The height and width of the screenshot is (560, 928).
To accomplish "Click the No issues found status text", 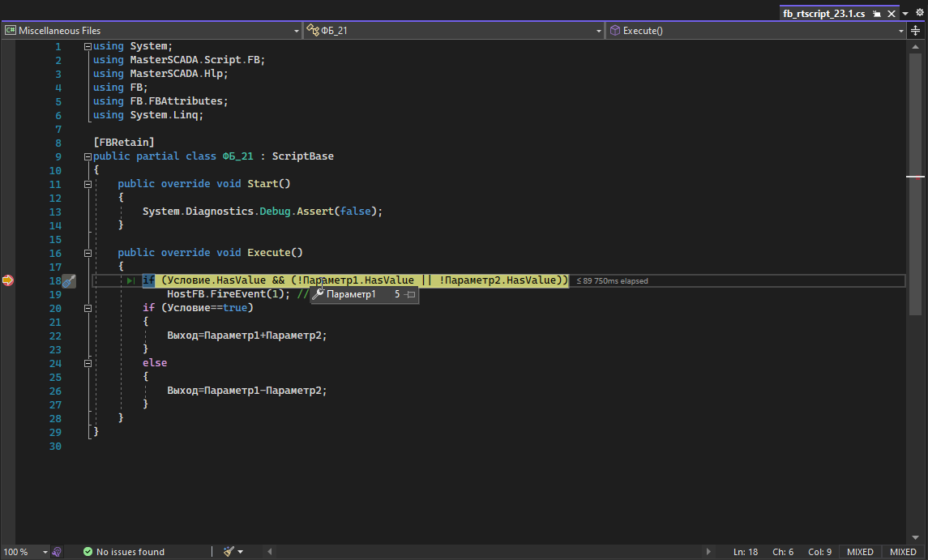I will [x=130, y=552].
